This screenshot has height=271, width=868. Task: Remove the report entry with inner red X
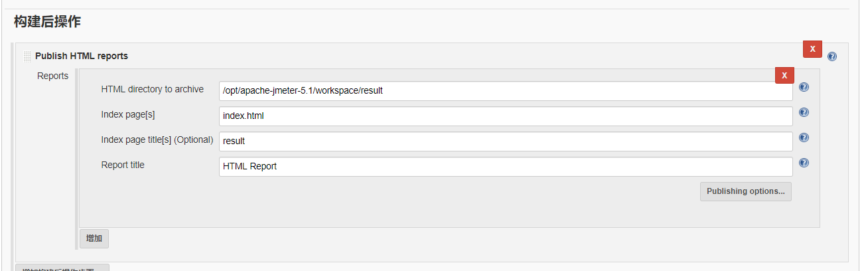784,76
